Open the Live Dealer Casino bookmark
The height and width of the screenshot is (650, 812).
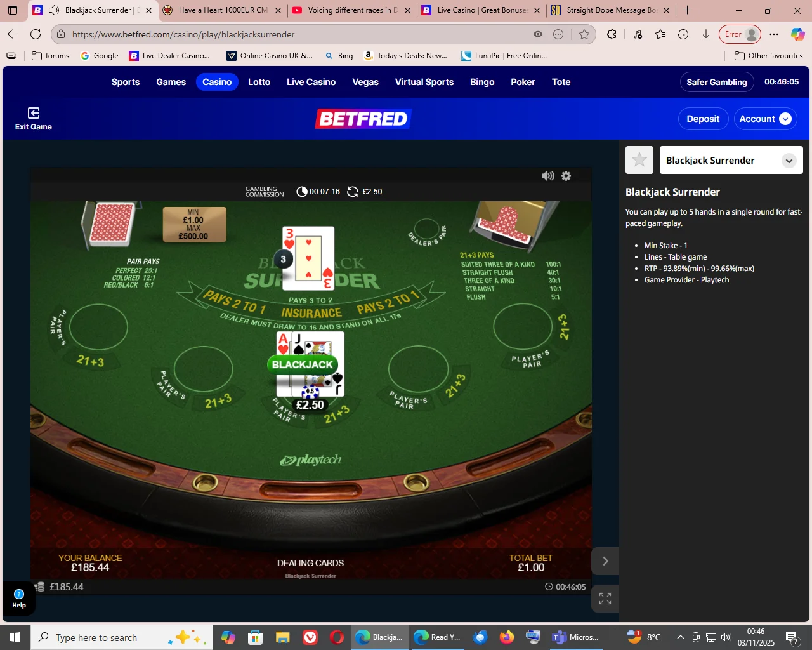click(169, 56)
